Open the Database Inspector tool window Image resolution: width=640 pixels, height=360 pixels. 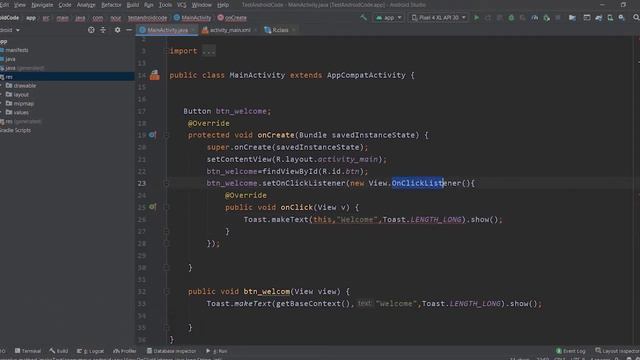pyautogui.click(x=171, y=351)
